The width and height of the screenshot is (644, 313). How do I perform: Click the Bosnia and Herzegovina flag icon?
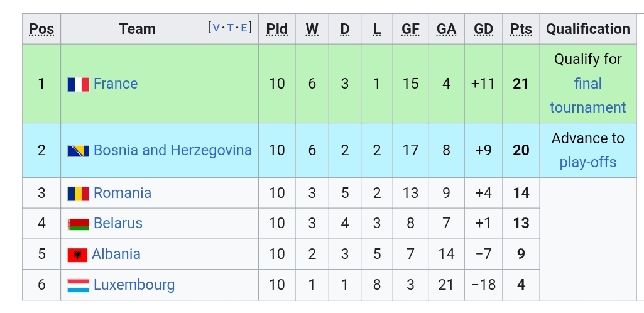click(78, 151)
